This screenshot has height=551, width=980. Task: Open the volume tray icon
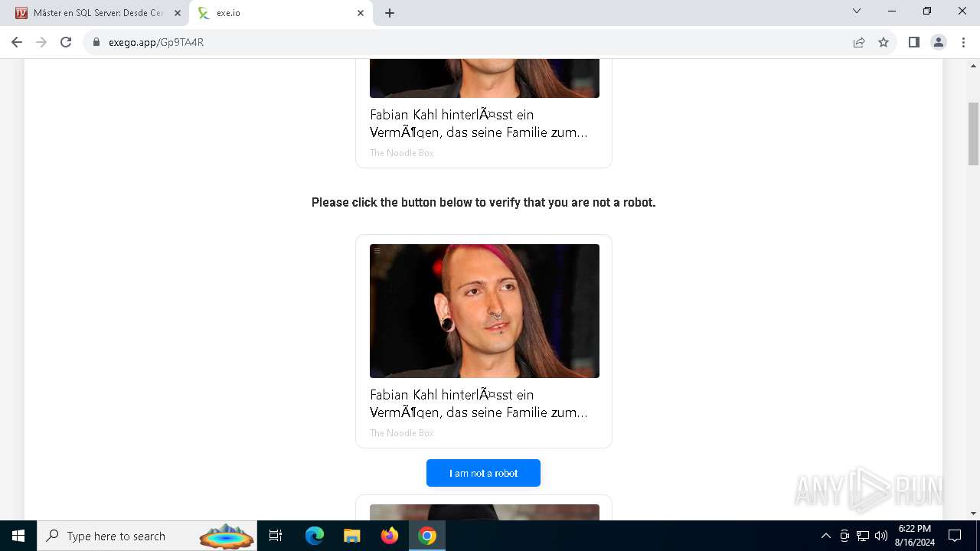pos(881,536)
